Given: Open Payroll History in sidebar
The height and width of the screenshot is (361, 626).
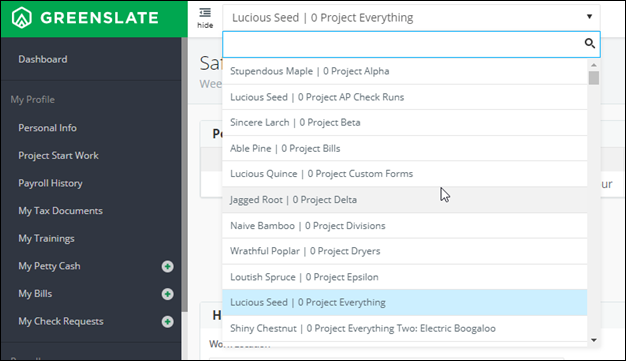Looking at the screenshot, I should (x=50, y=183).
